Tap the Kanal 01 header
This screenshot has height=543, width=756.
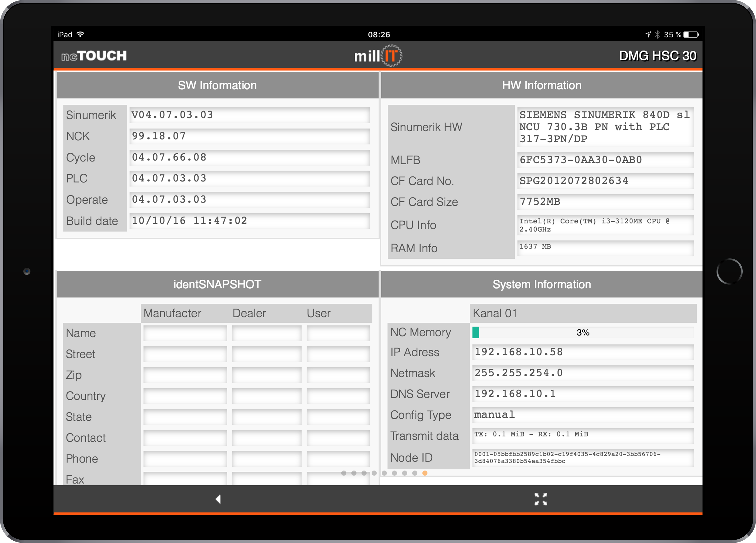583,313
